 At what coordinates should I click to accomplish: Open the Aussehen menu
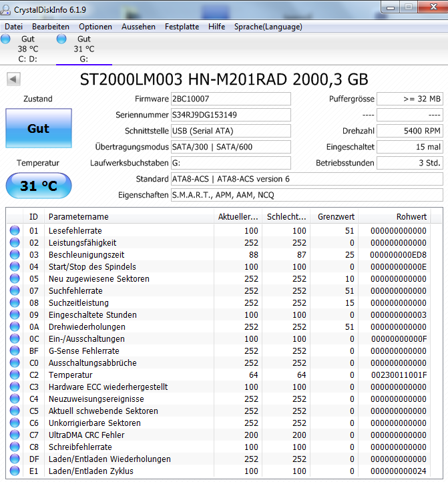coord(138,27)
